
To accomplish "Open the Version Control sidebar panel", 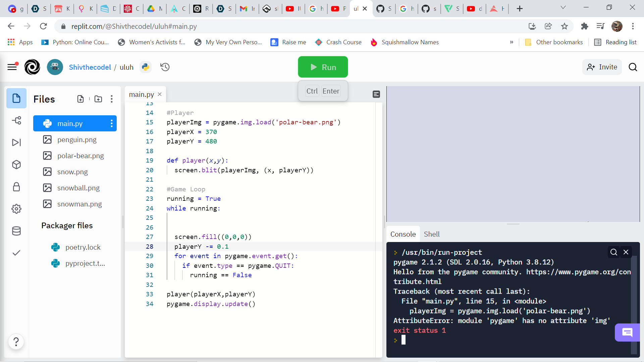I will (x=16, y=120).
